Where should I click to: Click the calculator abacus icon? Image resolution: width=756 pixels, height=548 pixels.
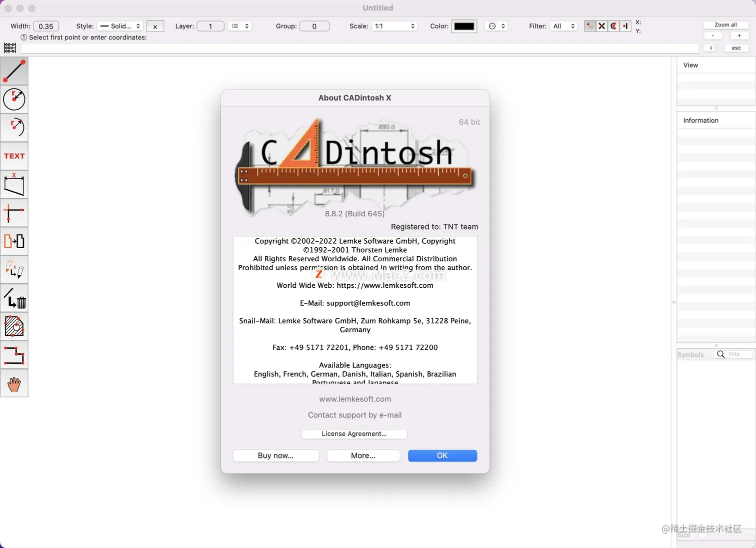(10, 48)
